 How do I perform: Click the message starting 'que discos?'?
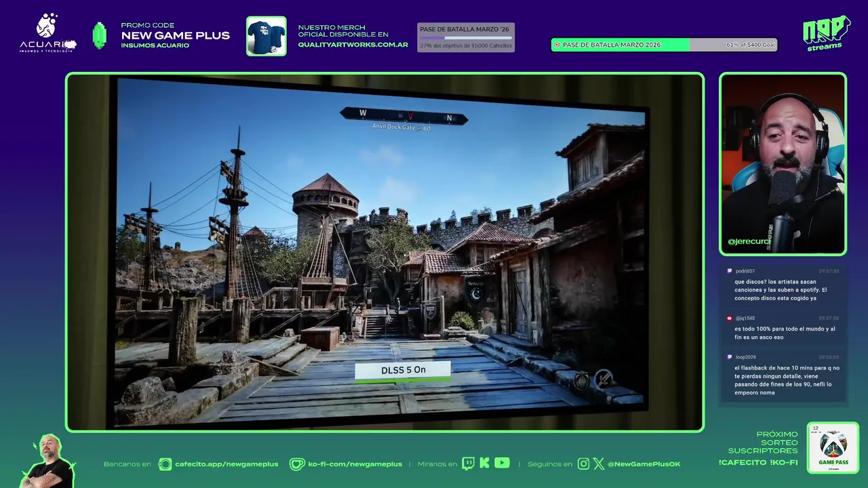[781, 290]
